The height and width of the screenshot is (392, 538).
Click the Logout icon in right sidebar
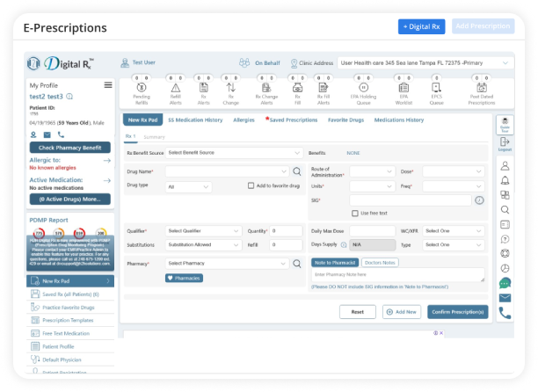coord(505,144)
